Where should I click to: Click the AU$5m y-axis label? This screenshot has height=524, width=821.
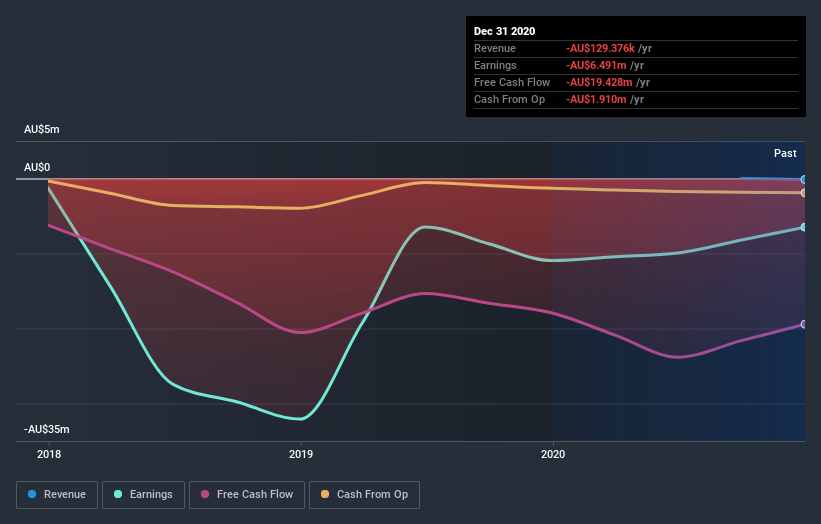[x=42, y=129]
